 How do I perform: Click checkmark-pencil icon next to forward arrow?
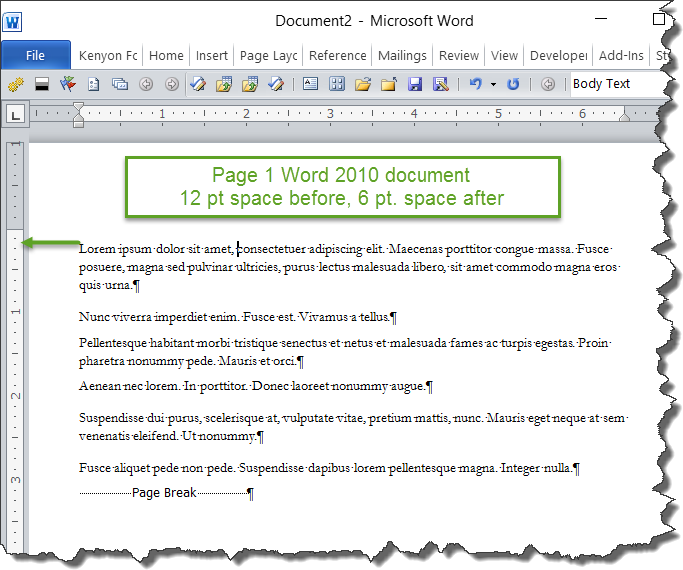click(198, 84)
